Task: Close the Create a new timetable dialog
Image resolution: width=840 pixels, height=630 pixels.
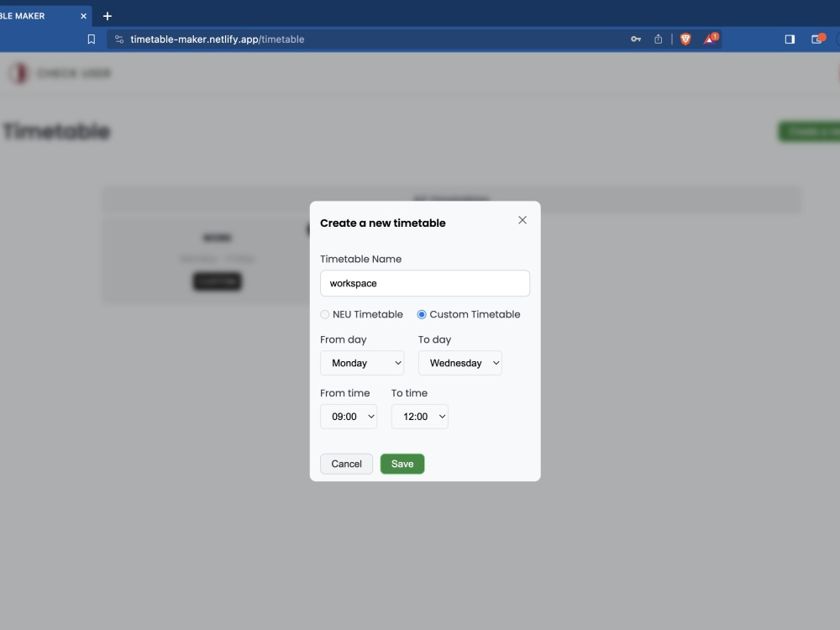Action: (x=522, y=220)
